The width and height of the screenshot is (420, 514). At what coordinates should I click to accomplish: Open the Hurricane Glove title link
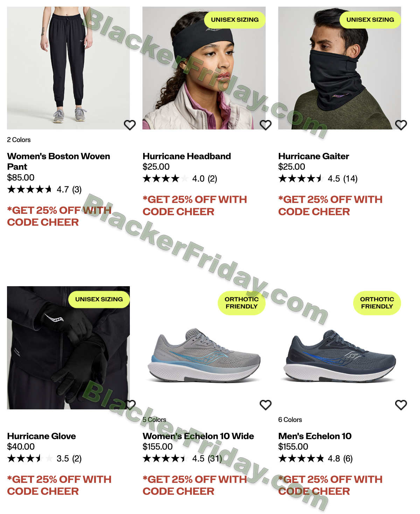42,436
